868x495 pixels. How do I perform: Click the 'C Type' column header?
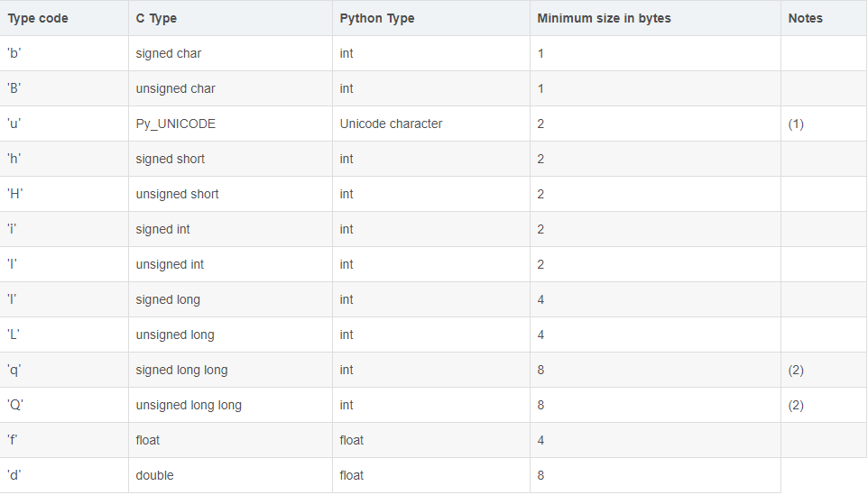pos(158,18)
